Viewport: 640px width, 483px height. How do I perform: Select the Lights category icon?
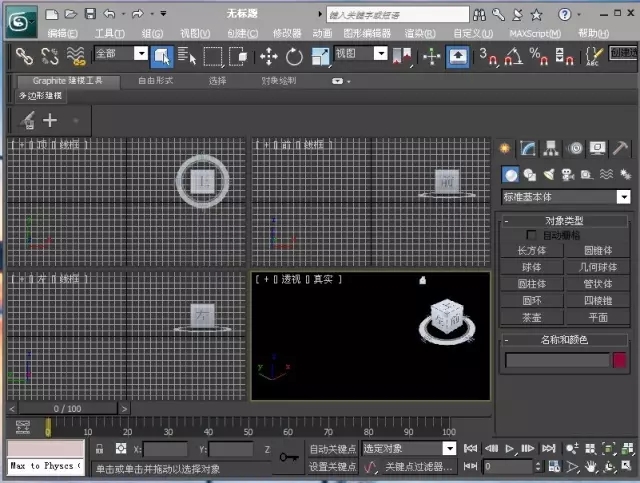pyautogui.click(x=549, y=175)
